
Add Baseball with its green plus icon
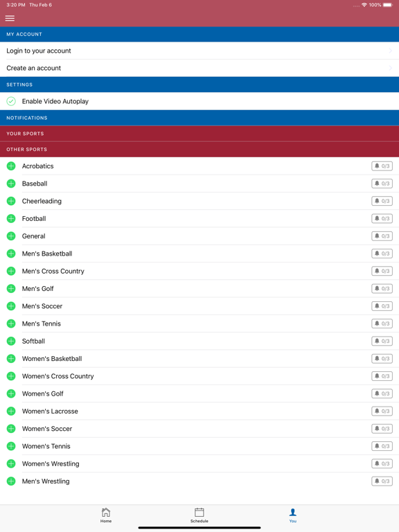pyautogui.click(x=11, y=184)
